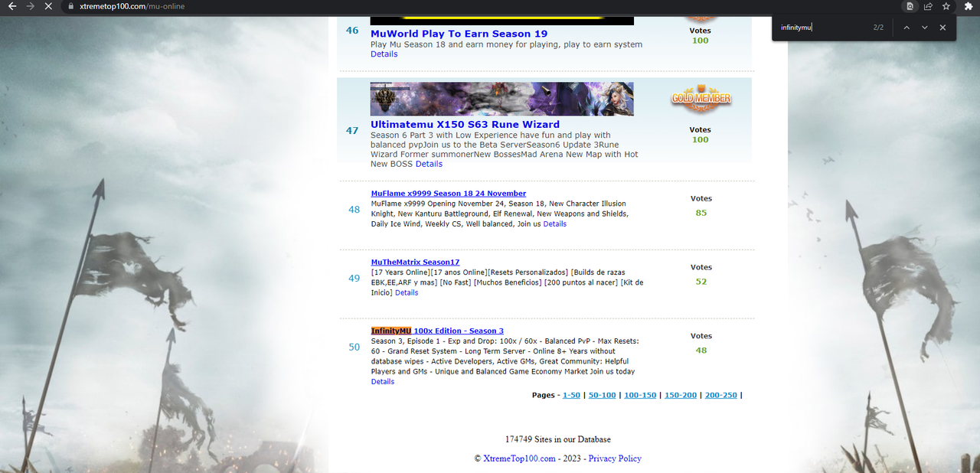
Task: Jump to next find result
Action: (925, 28)
